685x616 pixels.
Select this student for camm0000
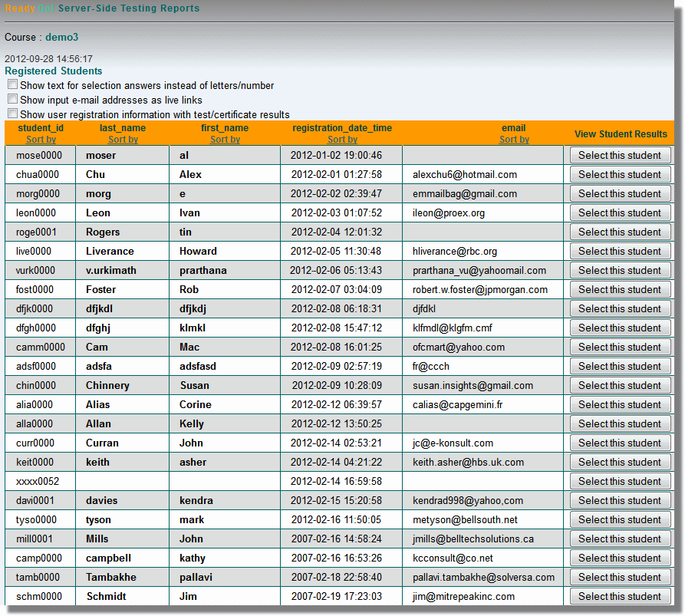pos(620,348)
